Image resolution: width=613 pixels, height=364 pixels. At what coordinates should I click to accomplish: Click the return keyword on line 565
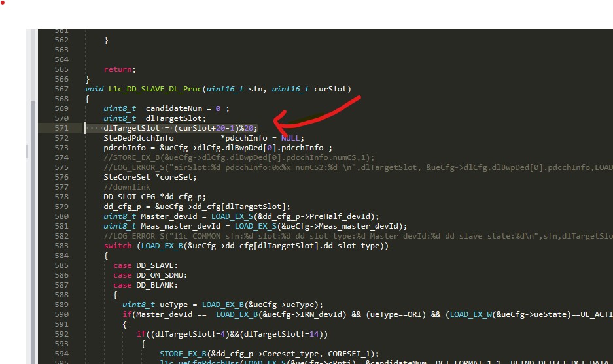[x=118, y=69]
